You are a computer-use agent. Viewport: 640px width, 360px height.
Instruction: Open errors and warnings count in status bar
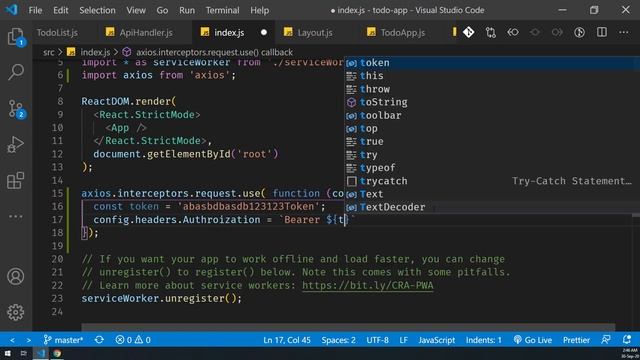coord(133,340)
